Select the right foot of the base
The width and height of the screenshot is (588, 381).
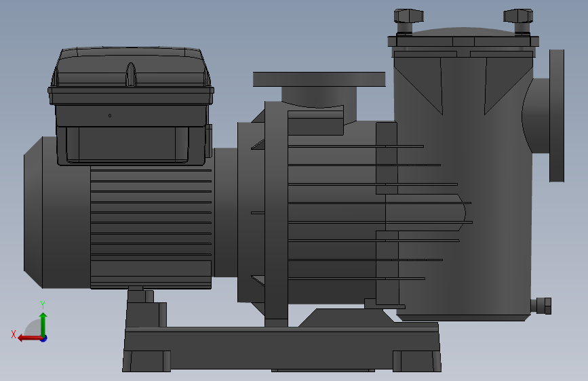(416, 361)
